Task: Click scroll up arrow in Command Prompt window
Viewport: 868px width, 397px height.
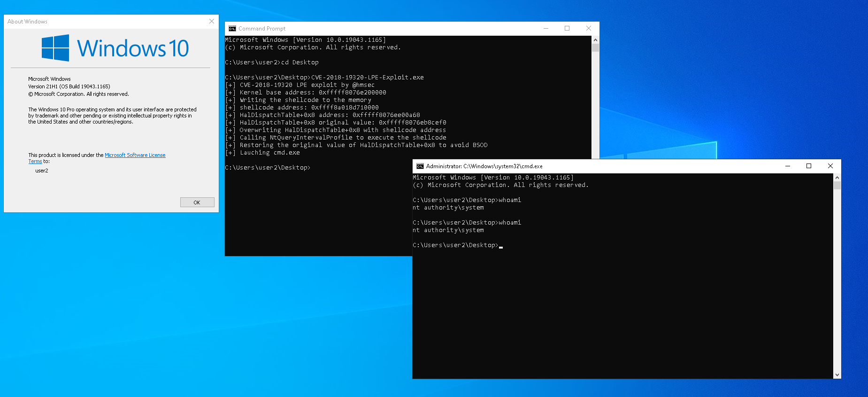Action: [595, 40]
